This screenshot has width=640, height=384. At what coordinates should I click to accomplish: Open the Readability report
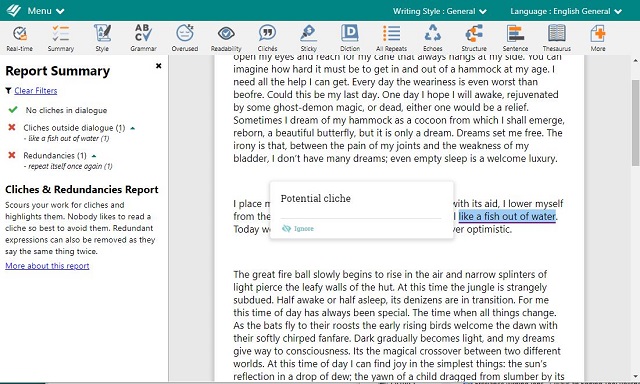(226, 38)
